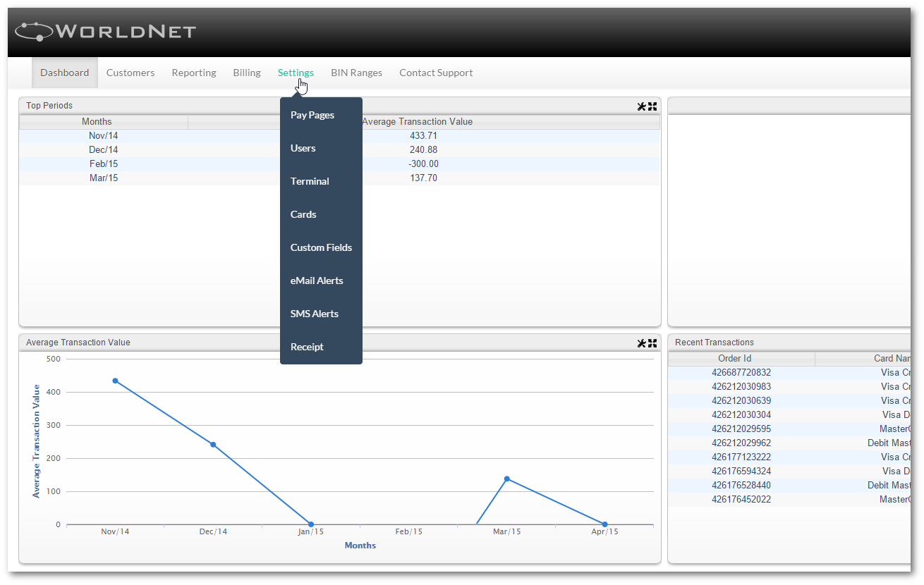Select SMS Alerts menu option

click(315, 314)
